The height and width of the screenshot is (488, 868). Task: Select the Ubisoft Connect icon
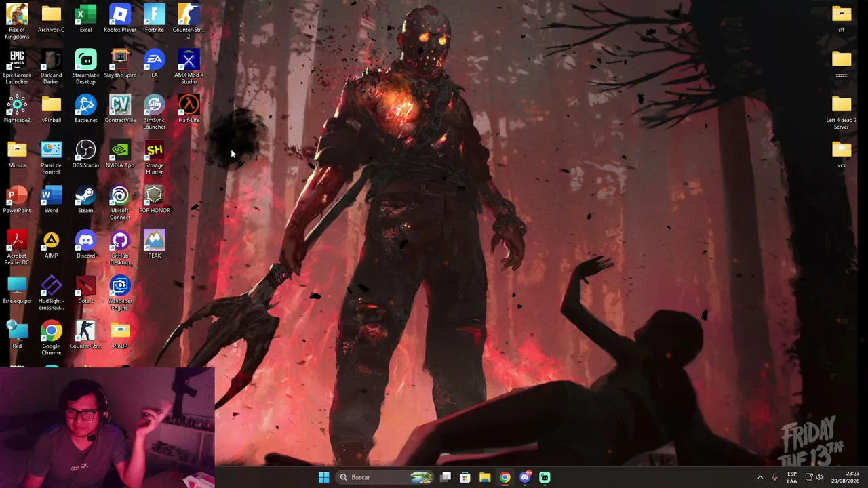pyautogui.click(x=120, y=203)
